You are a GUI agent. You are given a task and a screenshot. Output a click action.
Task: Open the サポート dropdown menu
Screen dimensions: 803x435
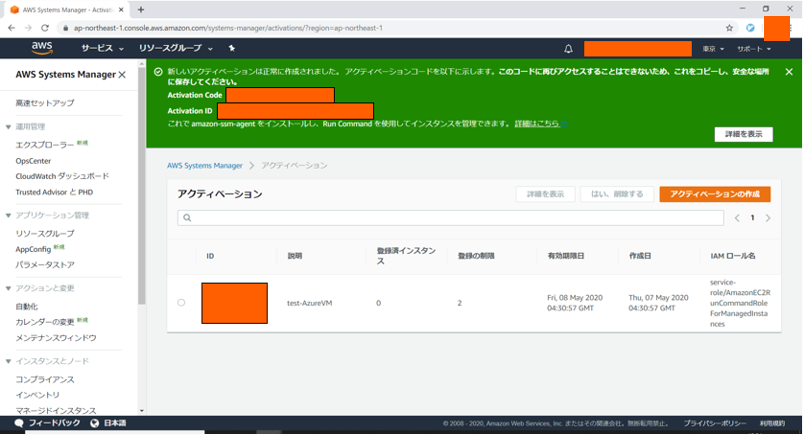click(754, 49)
